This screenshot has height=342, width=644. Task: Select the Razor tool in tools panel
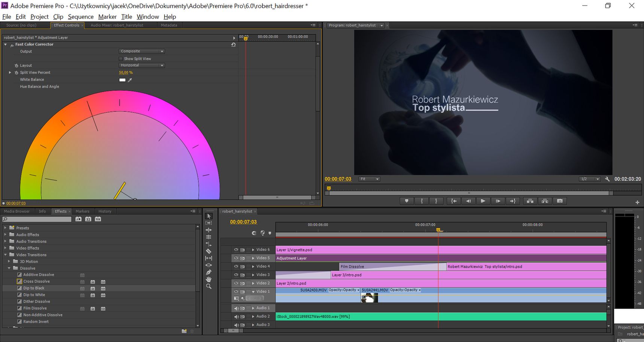point(209,251)
